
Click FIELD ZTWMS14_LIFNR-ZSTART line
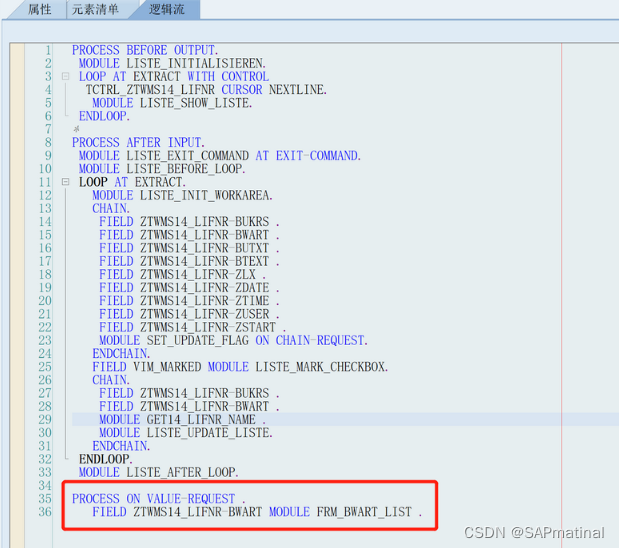point(193,327)
